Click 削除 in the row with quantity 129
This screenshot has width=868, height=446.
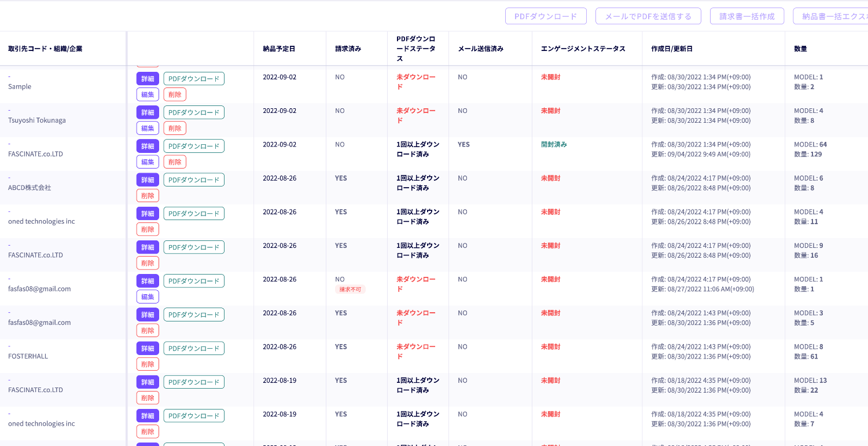pos(175,162)
